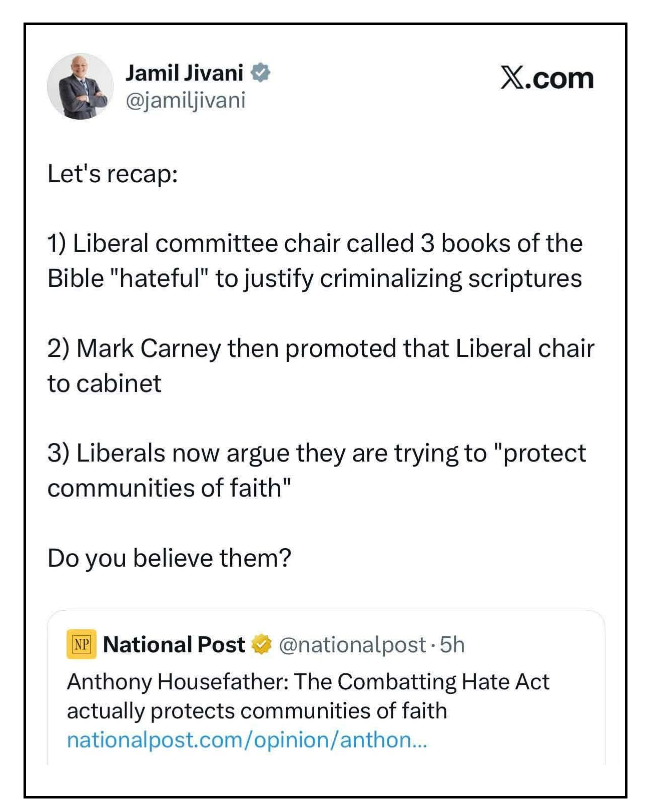Click the "to cabinet" line
The width and height of the screenshot is (653, 812).
coord(104,384)
